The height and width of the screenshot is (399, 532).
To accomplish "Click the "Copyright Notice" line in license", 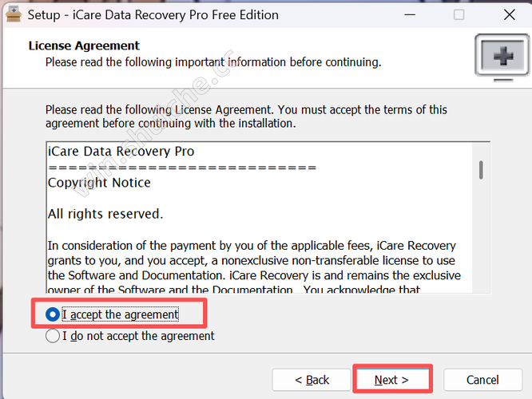I will (x=99, y=183).
